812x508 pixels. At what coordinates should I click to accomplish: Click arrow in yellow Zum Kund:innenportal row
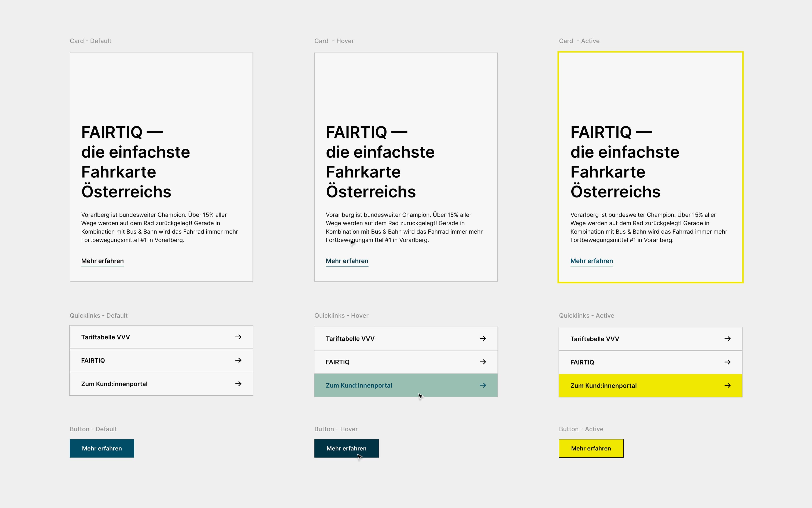click(727, 385)
